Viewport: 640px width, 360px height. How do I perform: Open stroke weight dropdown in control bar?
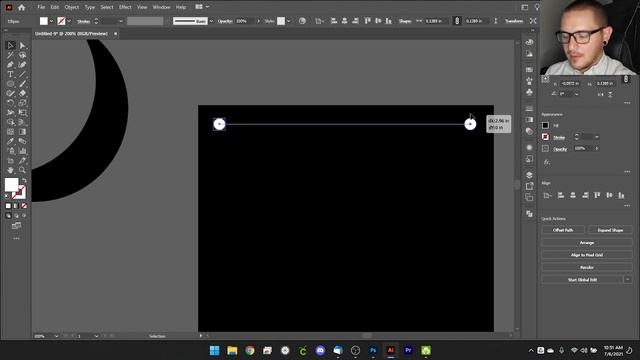pos(120,21)
